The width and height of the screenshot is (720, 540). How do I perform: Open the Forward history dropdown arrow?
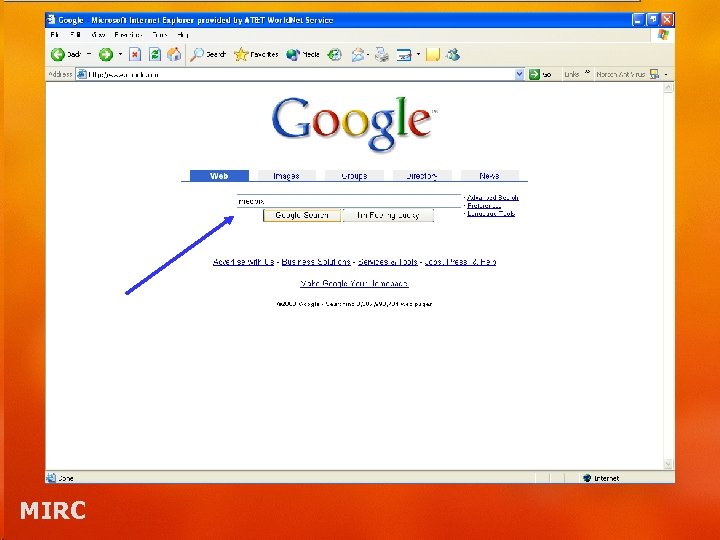[120, 54]
